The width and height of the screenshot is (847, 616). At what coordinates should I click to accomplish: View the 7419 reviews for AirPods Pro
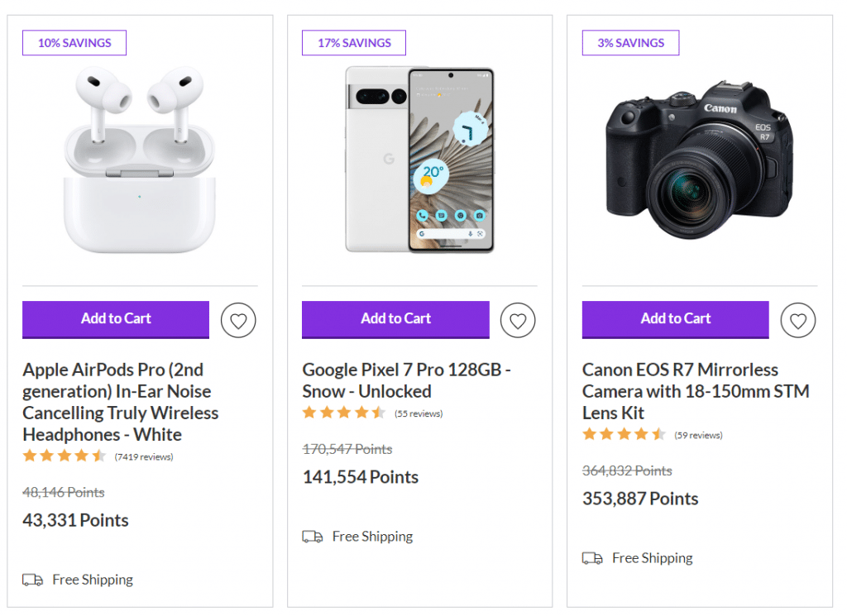click(x=144, y=456)
